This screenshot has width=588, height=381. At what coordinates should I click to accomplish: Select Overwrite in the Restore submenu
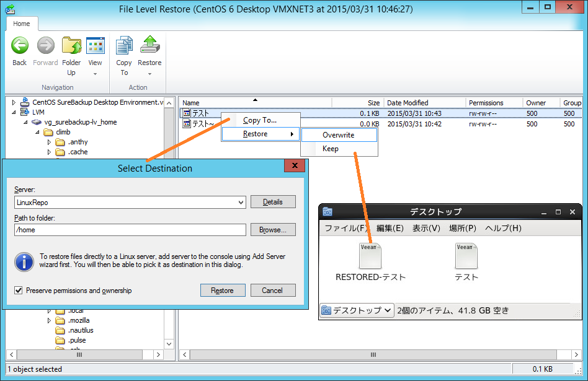pos(339,135)
